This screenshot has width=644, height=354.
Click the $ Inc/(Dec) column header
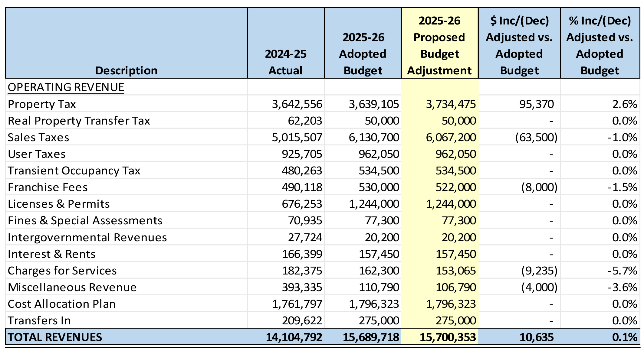pyautogui.click(x=519, y=45)
